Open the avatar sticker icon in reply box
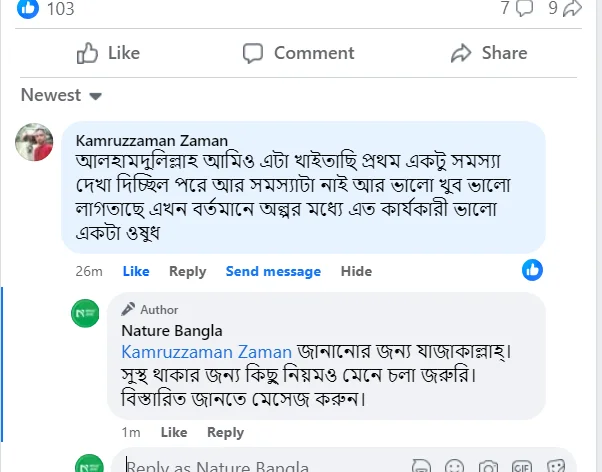Image resolution: width=602 pixels, height=472 pixels. coord(423,466)
